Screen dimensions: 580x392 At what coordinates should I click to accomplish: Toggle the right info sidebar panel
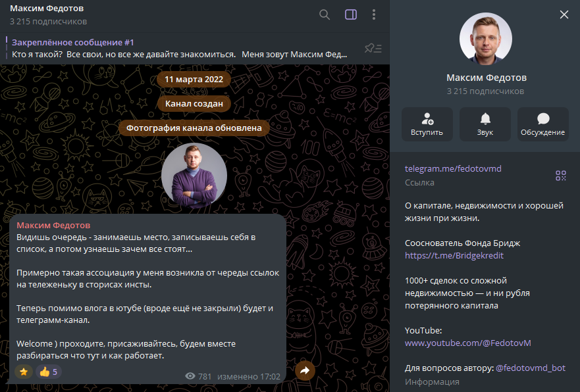(351, 14)
